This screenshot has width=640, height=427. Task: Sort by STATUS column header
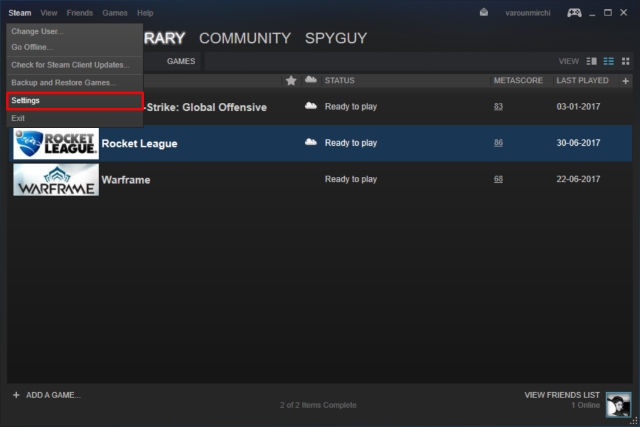point(340,80)
